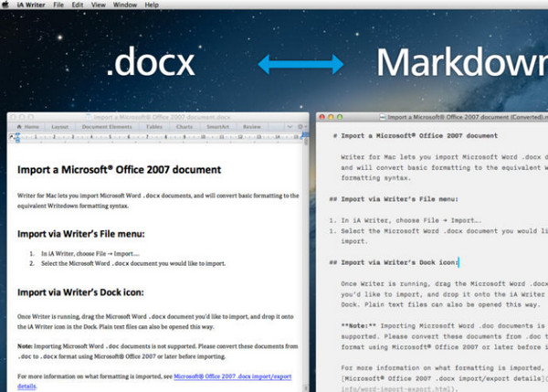Open the Window menu
548x392 pixels.
point(125,5)
